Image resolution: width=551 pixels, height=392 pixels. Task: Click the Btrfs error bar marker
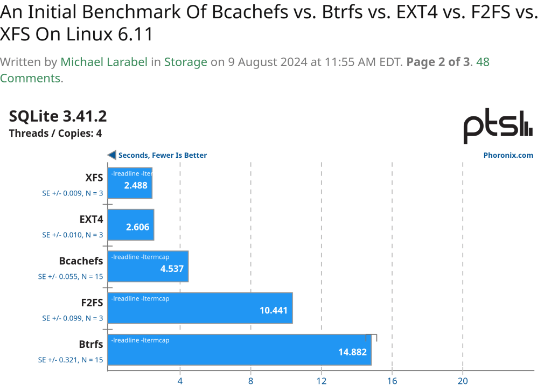coord(371,337)
